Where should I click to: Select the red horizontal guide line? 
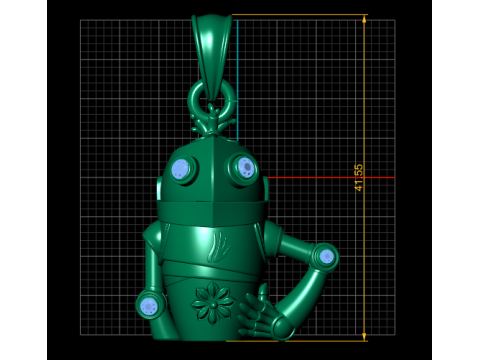pyautogui.click(x=331, y=177)
